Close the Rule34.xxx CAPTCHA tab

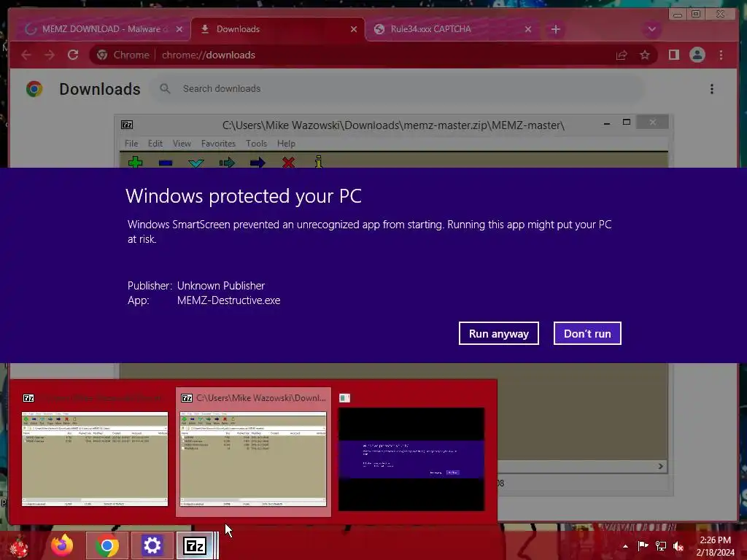pos(528,29)
